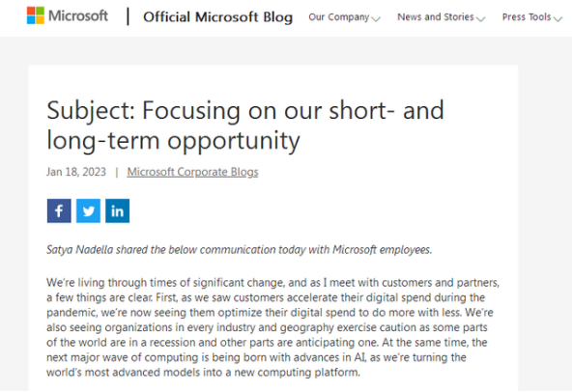Click the Jan 18, 2023 publication date

coord(76,172)
